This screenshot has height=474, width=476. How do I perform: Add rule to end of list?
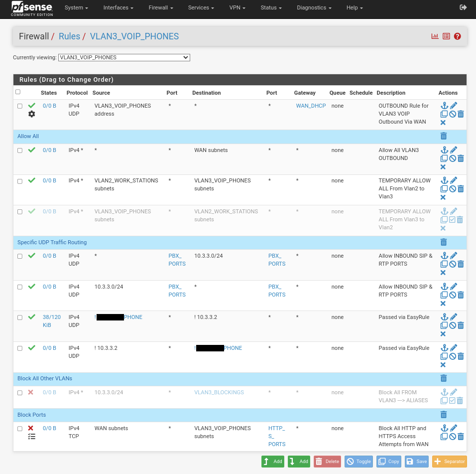299,462
